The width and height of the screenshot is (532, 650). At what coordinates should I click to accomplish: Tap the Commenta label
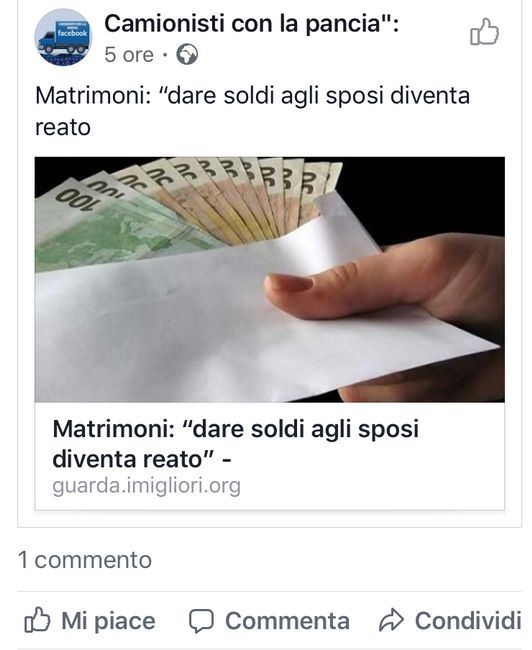(287, 621)
